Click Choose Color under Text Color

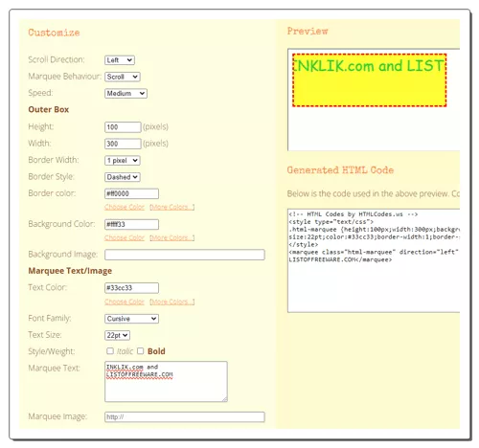point(125,302)
